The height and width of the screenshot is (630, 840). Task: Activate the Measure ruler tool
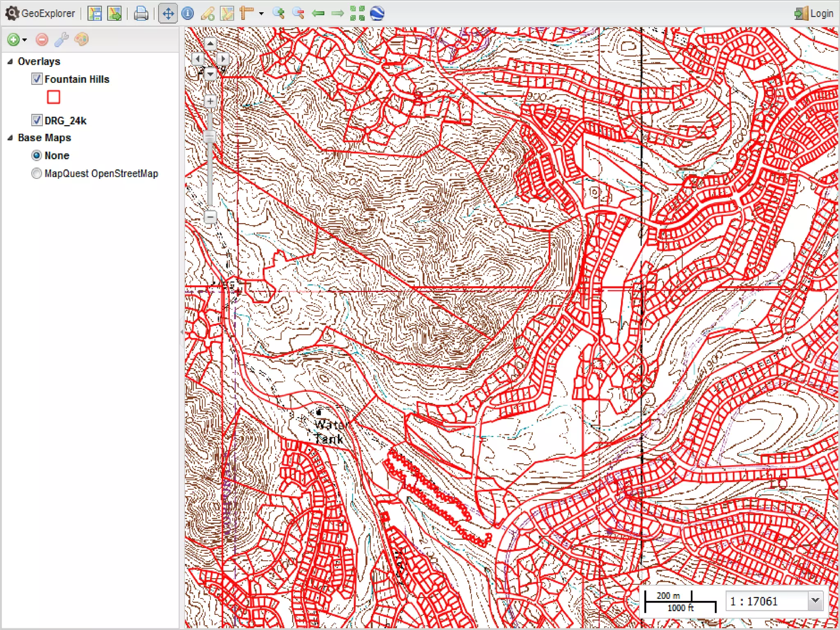tap(247, 13)
